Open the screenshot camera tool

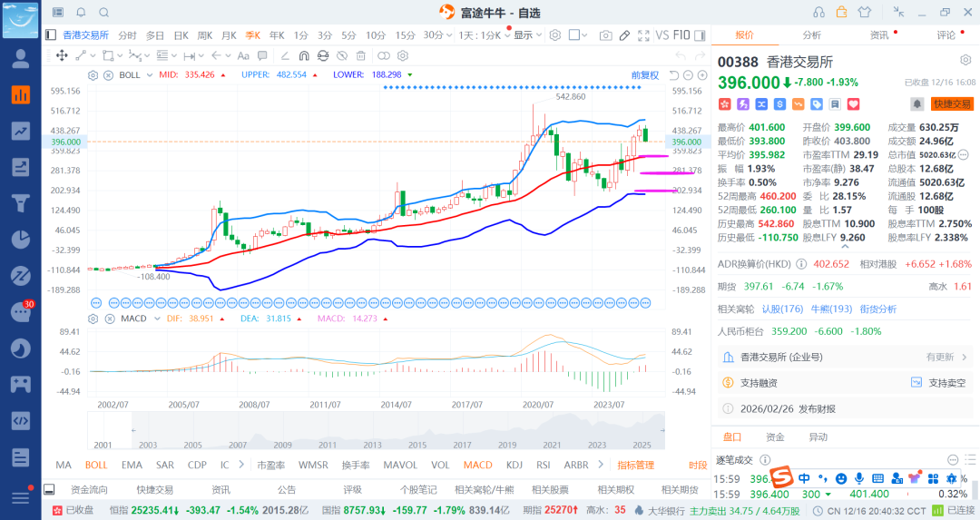605,35
